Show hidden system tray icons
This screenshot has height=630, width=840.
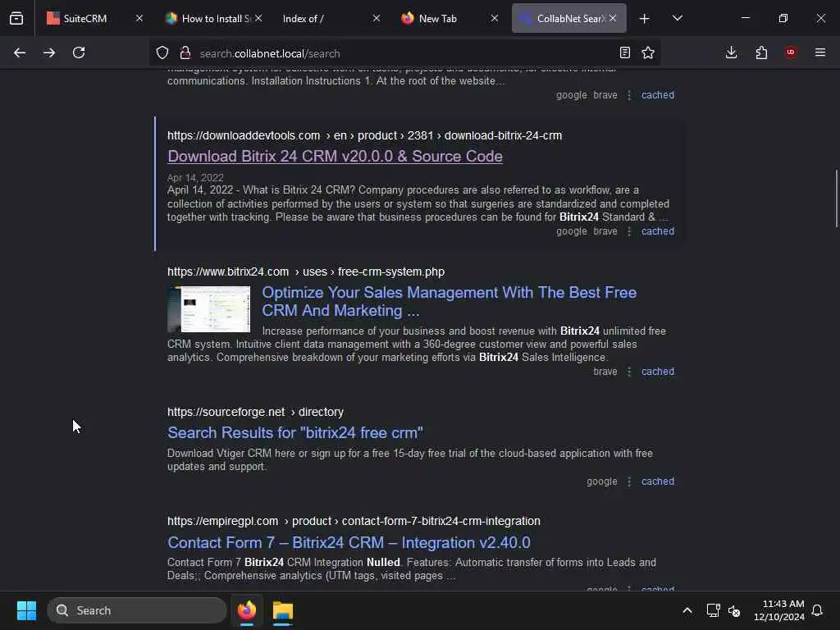click(x=687, y=610)
